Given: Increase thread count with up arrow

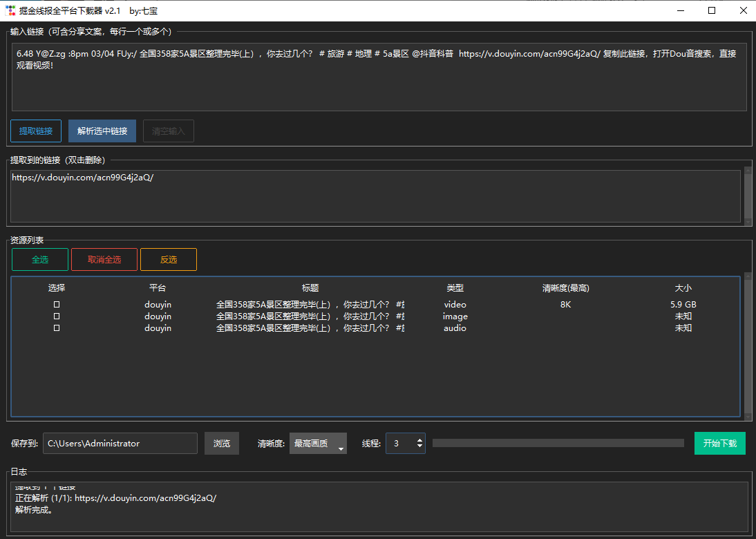Looking at the screenshot, I should tap(419, 439).
